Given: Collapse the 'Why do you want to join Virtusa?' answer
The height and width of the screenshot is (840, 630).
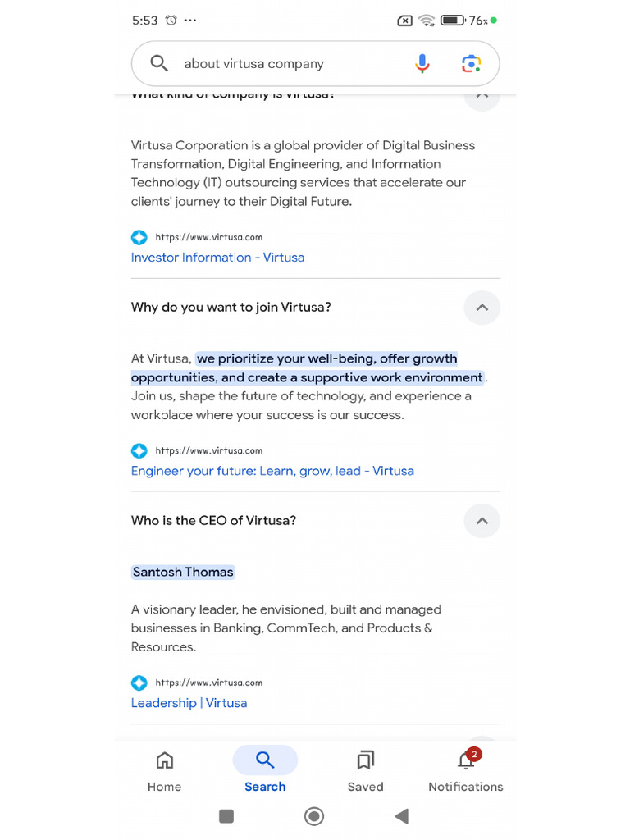Looking at the screenshot, I should (482, 308).
